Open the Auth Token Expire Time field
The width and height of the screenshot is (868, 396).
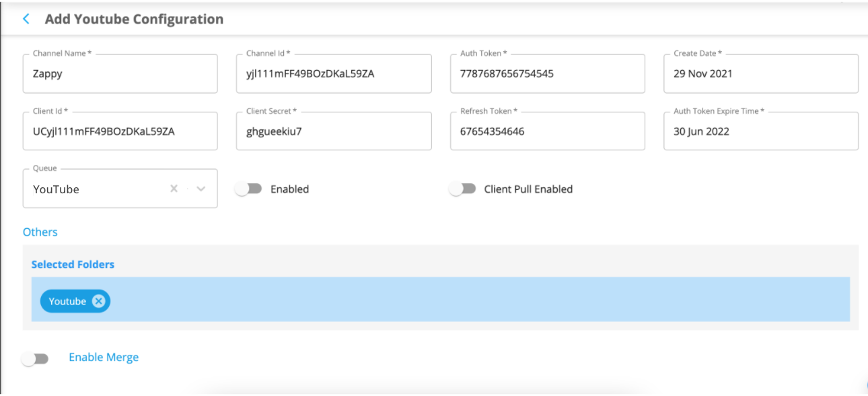(761, 131)
